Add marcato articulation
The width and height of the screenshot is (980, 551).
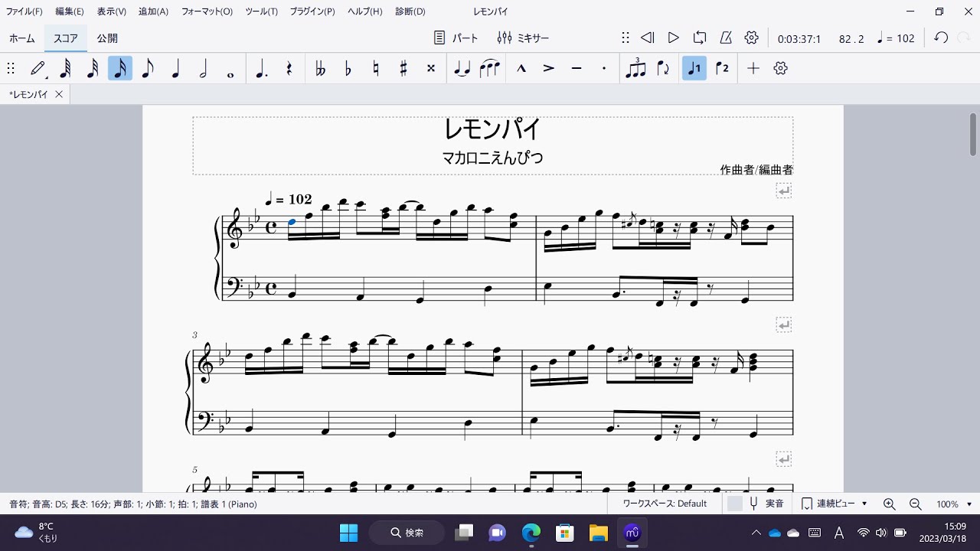pyautogui.click(x=521, y=68)
